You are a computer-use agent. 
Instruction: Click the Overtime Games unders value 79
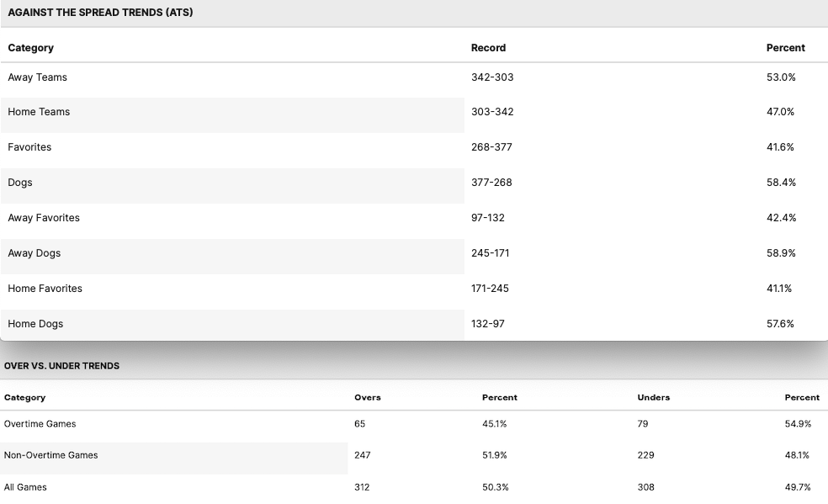pyautogui.click(x=643, y=424)
